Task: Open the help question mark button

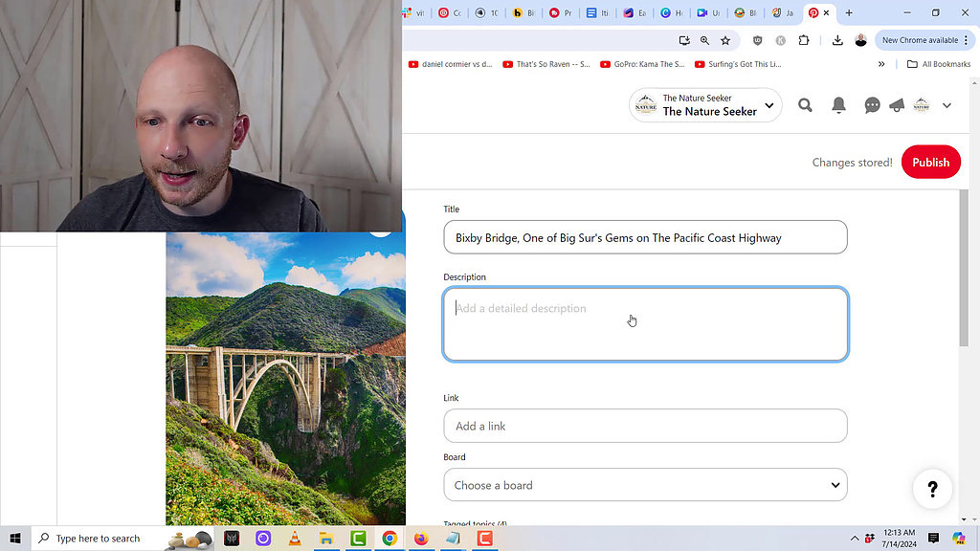Action: click(x=932, y=489)
